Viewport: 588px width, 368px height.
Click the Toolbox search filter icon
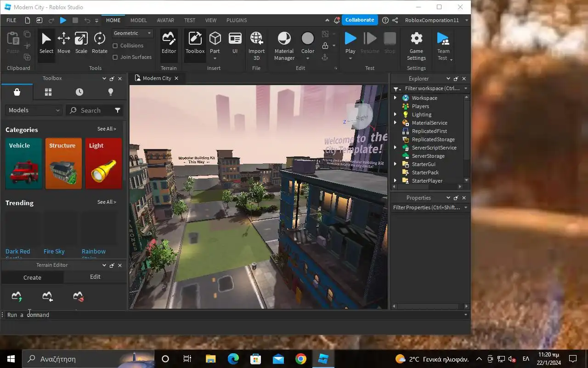coord(118,110)
